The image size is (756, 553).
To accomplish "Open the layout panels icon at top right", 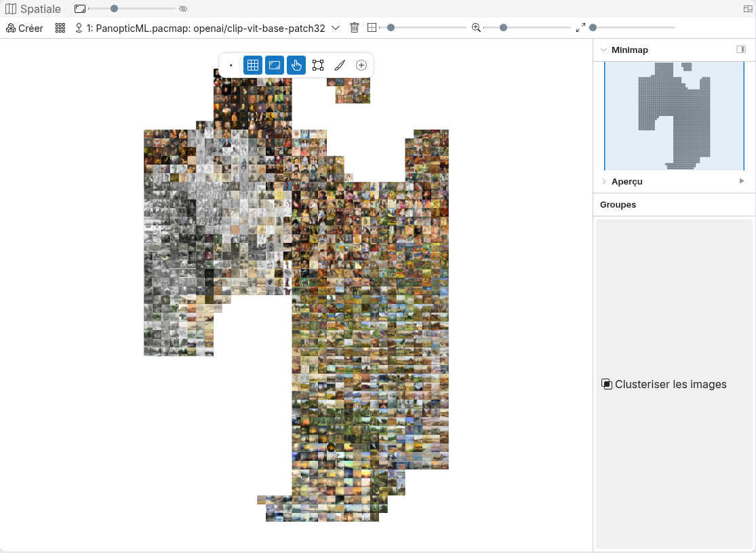I will (x=748, y=9).
